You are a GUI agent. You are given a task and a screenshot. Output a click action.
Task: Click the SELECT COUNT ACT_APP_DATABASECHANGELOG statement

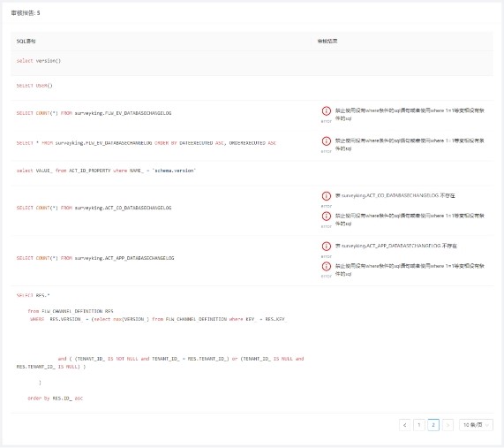click(95, 258)
